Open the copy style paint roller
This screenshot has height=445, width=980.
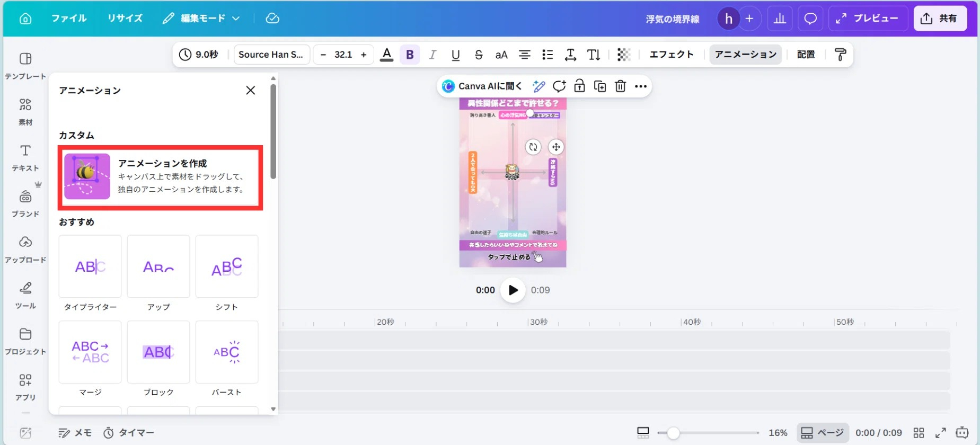(840, 55)
